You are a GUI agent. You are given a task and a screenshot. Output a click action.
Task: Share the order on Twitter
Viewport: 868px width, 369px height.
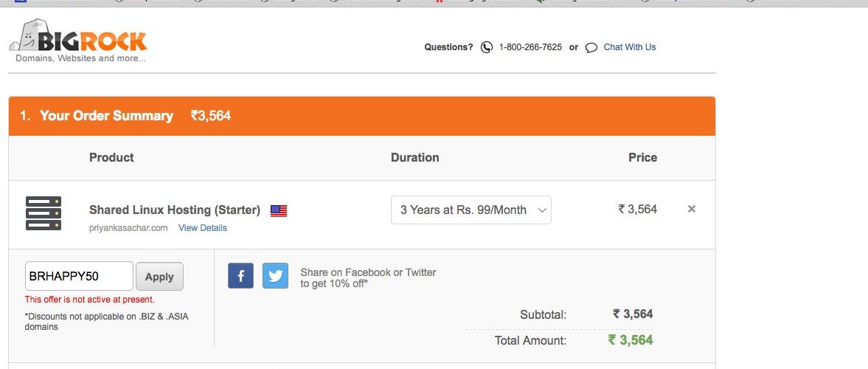(275, 275)
